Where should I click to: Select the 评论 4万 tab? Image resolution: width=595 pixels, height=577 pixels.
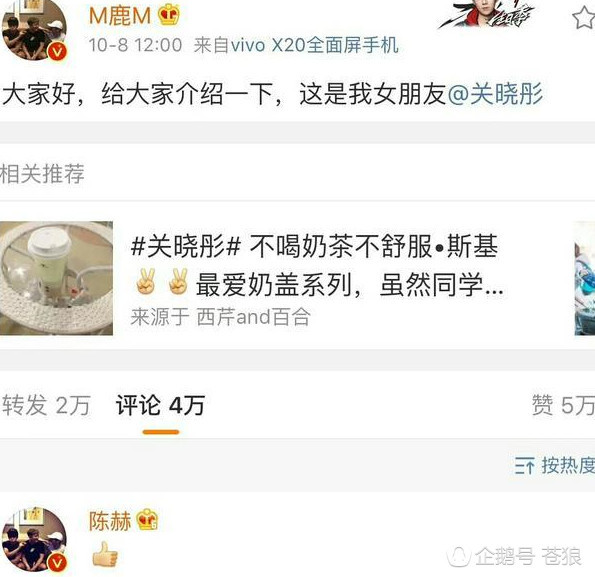(161, 405)
